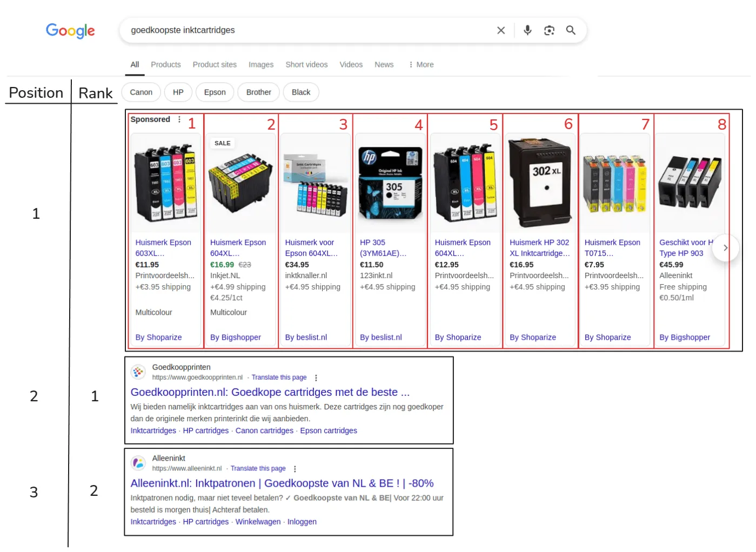Switch to the Images tab
The width and height of the screenshot is (756, 552).
pyautogui.click(x=260, y=64)
